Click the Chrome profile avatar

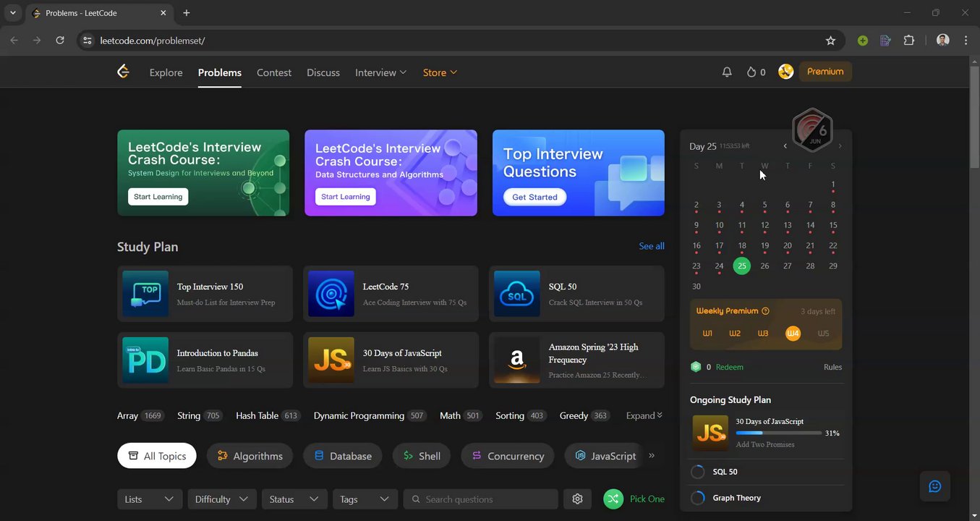coord(942,41)
